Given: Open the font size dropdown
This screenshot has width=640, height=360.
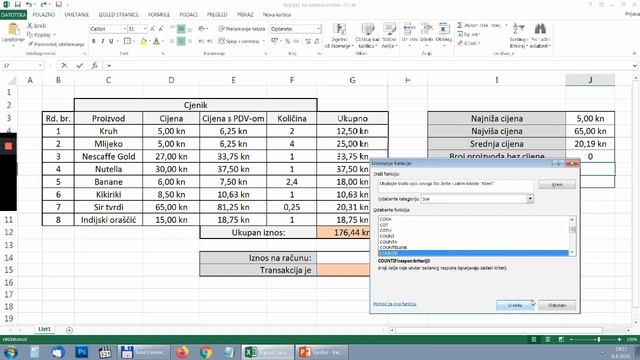Looking at the screenshot, I should click(145, 29).
